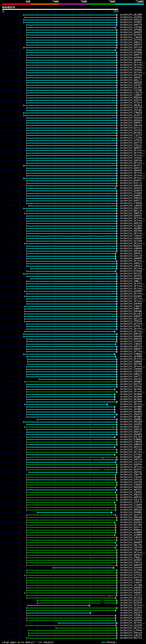Select the UniRef100_B6KQG9 label
This screenshot has height=644, width=146.
tap(131, 336)
